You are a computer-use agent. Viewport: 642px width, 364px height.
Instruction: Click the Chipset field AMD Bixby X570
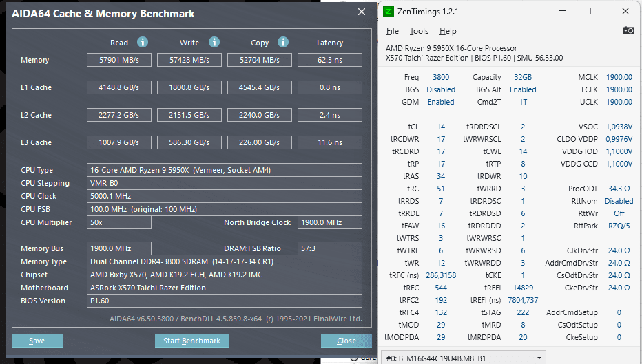[x=225, y=275]
